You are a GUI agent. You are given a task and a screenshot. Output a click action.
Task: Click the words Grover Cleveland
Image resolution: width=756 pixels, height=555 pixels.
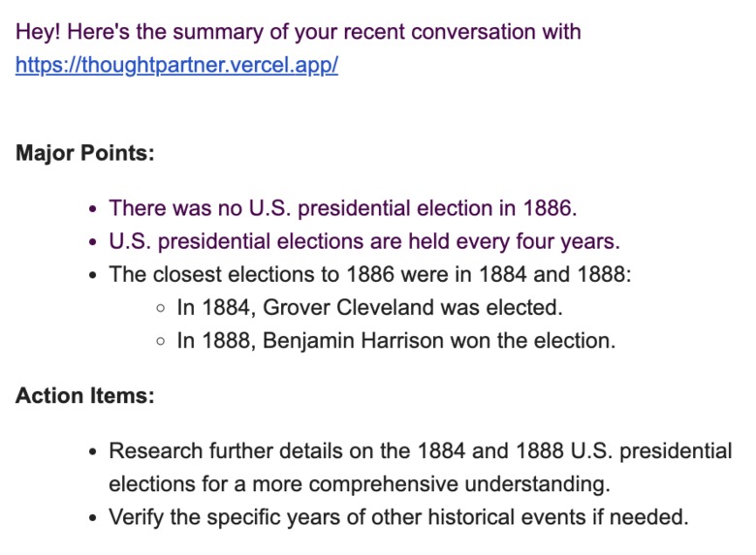[x=348, y=307]
